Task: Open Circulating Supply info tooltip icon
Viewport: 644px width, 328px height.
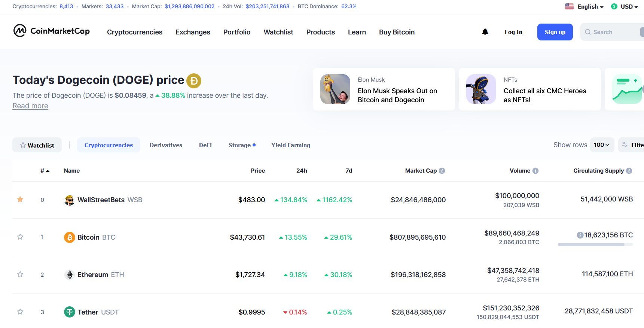Action: point(629,171)
